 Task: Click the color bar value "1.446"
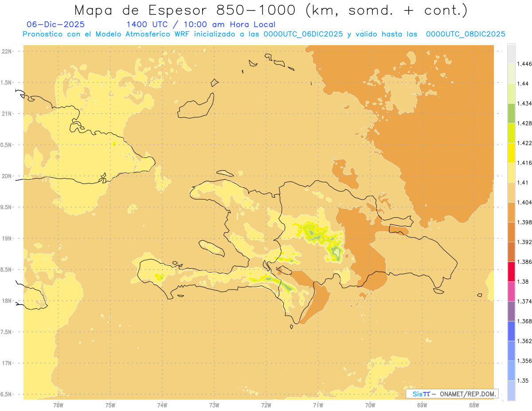524,64
